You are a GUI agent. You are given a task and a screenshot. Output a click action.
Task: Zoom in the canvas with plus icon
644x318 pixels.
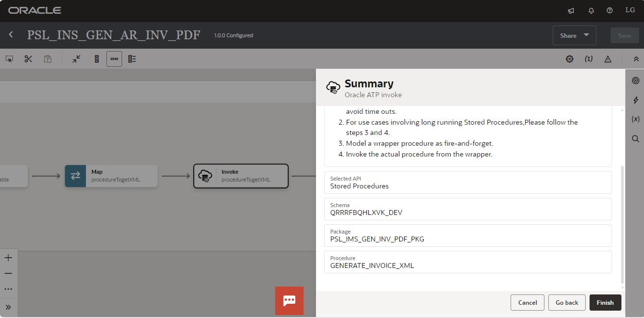point(8,258)
